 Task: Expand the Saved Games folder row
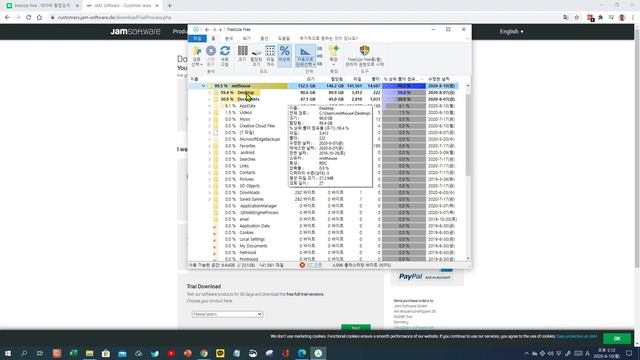(210, 199)
